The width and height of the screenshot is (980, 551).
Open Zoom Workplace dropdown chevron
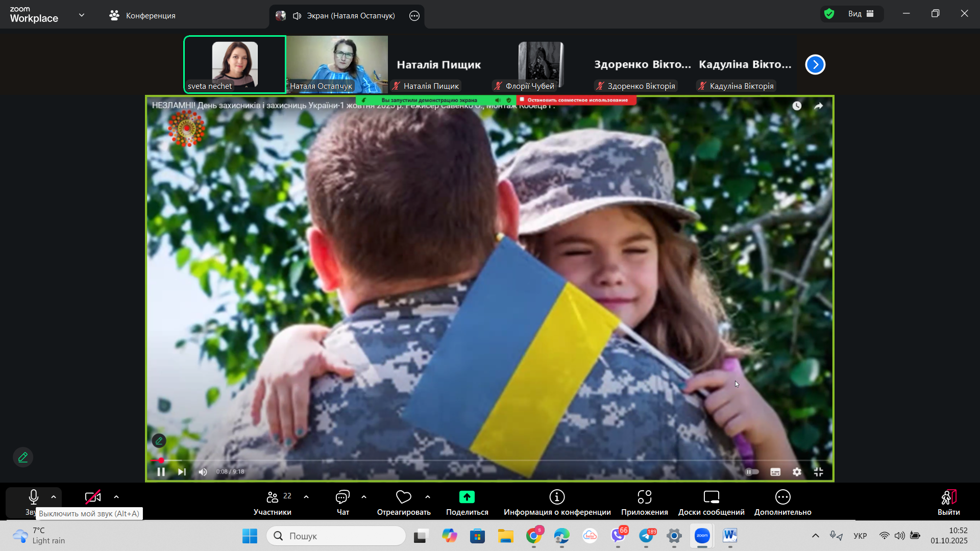[x=82, y=15]
